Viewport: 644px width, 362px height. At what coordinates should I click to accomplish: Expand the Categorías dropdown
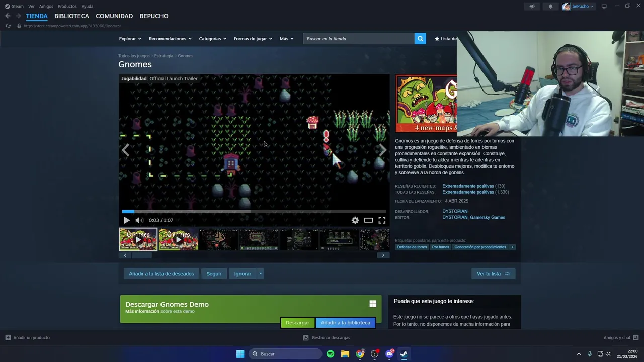click(212, 39)
